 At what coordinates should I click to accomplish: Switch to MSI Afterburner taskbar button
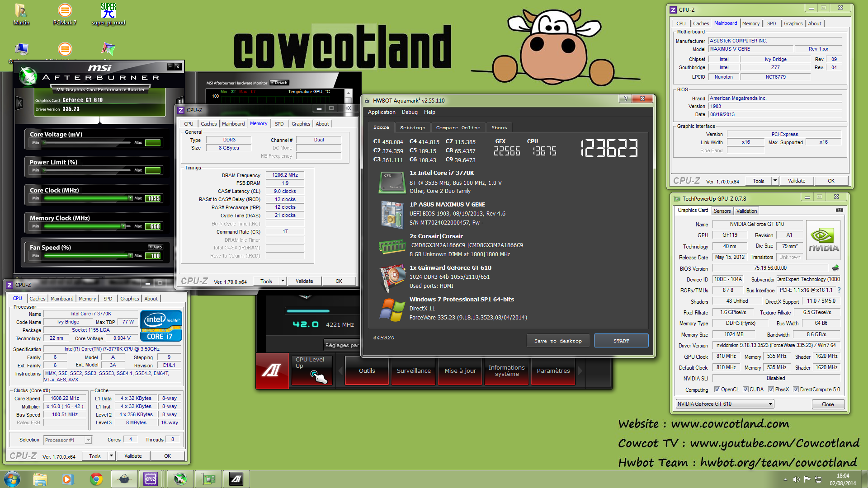point(180,479)
